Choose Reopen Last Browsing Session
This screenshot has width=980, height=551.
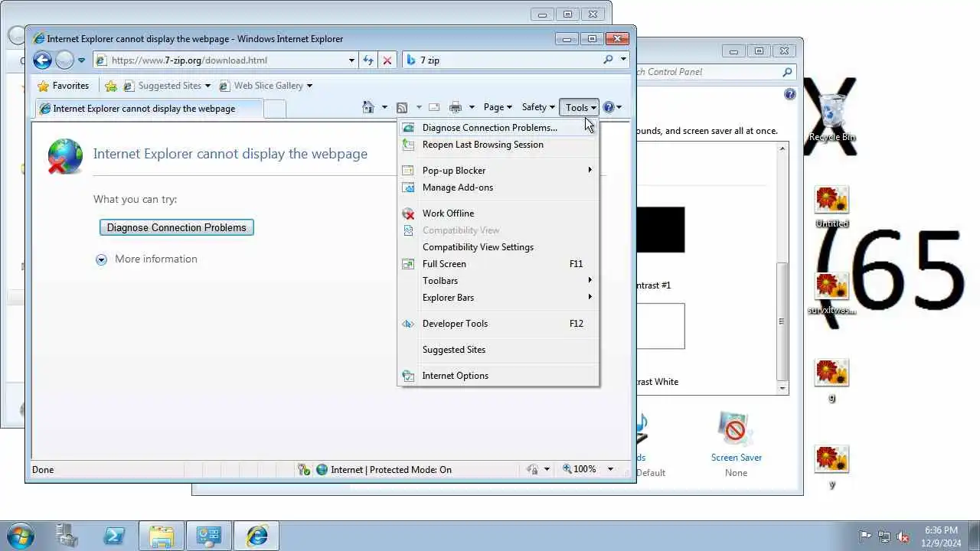pyautogui.click(x=498, y=145)
